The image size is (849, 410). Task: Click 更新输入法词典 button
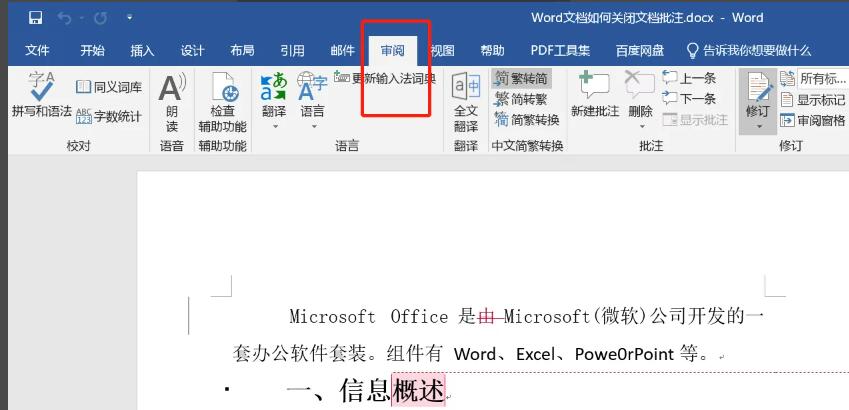(x=385, y=78)
